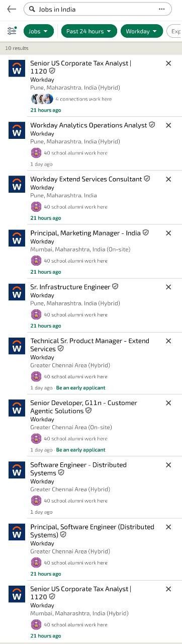The height and width of the screenshot is (644, 182).
Task: Expand the Jobs filter dropdown
Action: tap(39, 31)
